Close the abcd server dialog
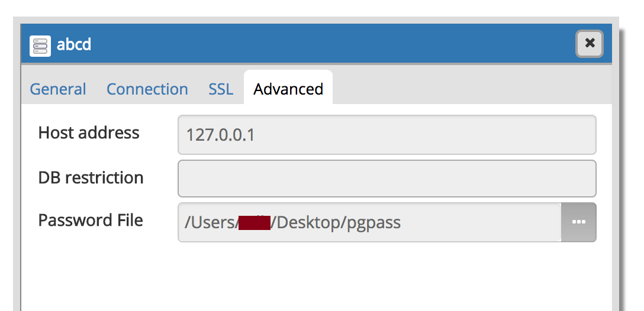This screenshot has height=311, width=644. click(x=590, y=44)
